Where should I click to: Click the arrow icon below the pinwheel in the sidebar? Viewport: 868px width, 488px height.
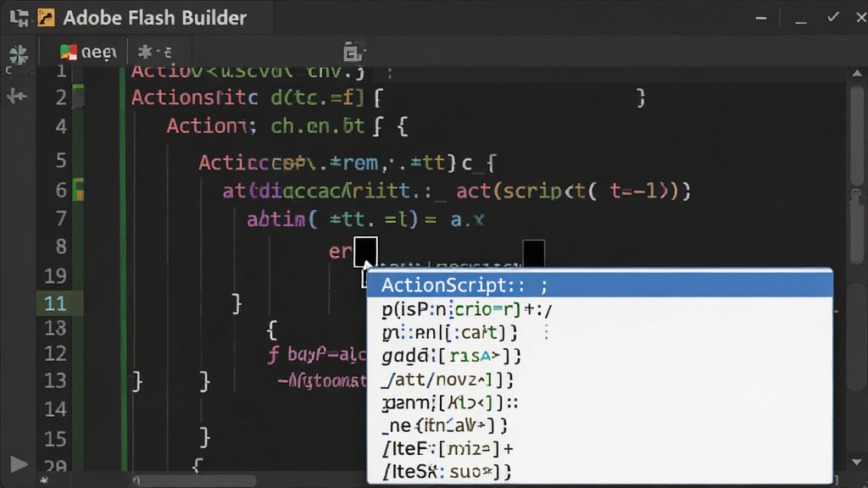click(17, 97)
